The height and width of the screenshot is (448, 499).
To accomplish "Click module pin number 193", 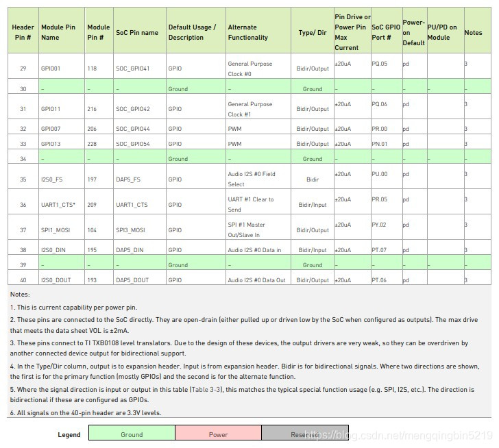I will tap(92, 280).
